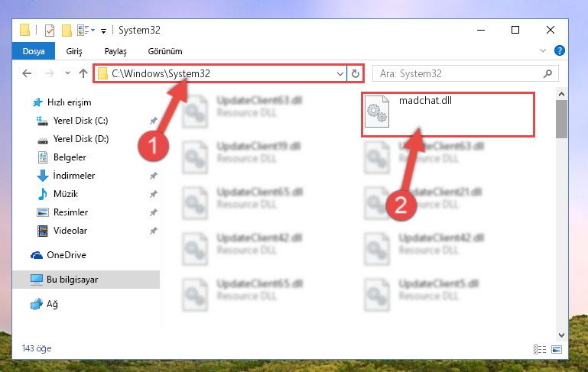Switch to large thumbnails view icon
Screen dimensions: 588x372
[x=557, y=350]
